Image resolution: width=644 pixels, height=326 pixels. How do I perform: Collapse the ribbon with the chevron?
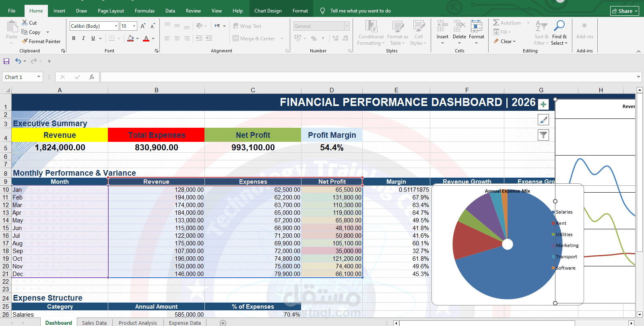(638, 51)
